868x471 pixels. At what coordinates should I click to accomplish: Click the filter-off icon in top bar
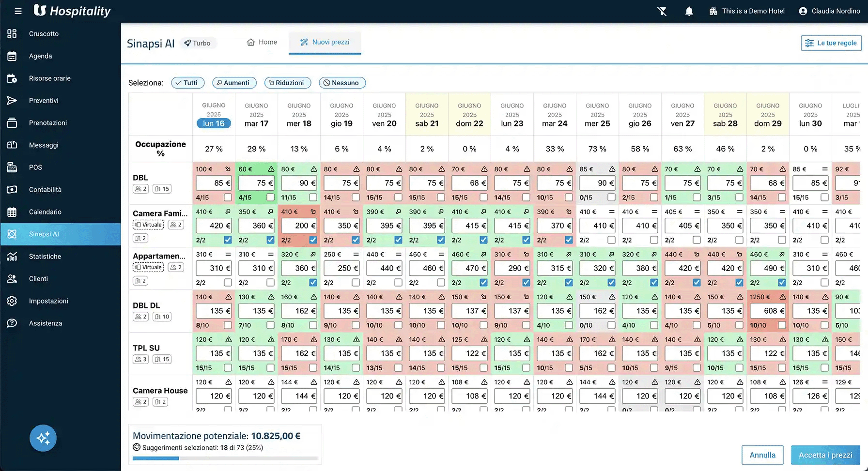point(662,11)
